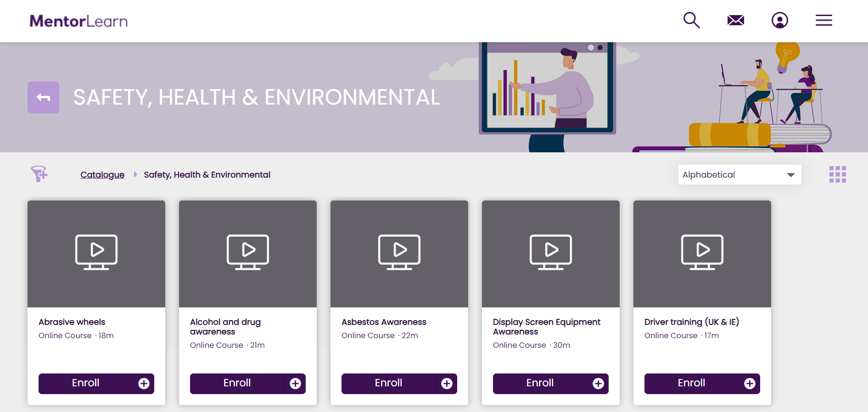868x412 pixels.
Task: Go to the Catalogue breadcrumb link
Action: point(102,175)
